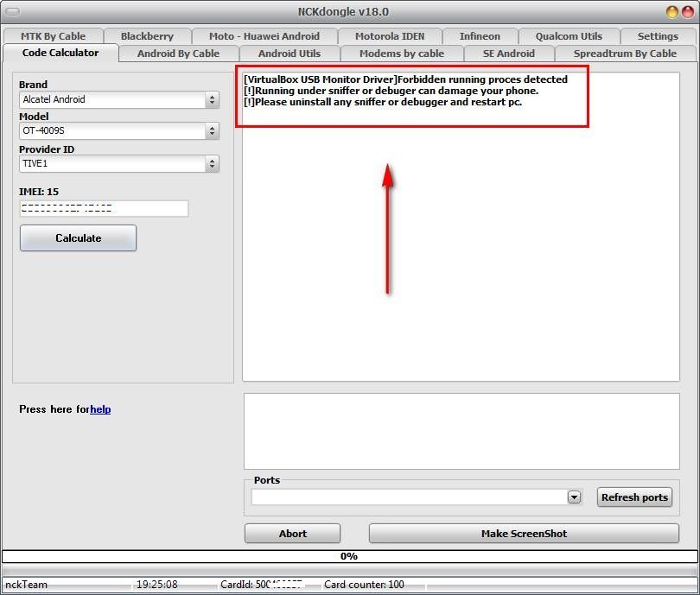Switch to the MTK By Cable tab
The height and width of the screenshot is (595, 700).
pos(53,36)
